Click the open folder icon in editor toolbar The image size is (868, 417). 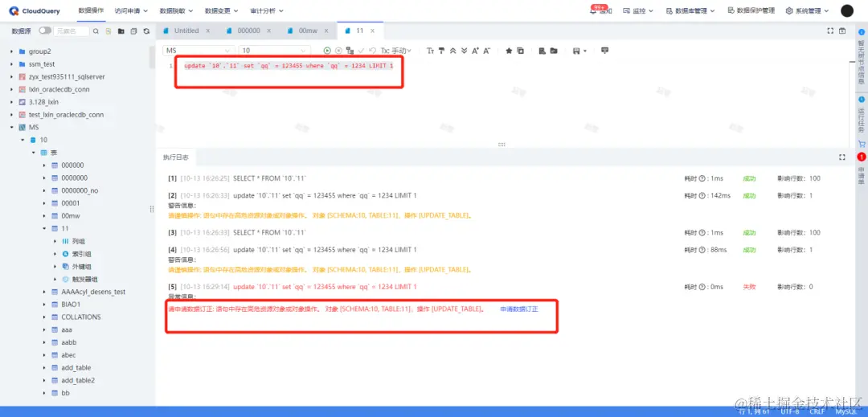pyautogui.click(x=554, y=51)
